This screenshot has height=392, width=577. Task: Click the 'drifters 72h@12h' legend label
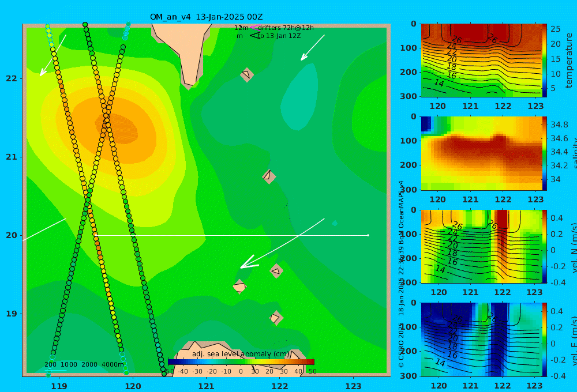coord(286,28)
